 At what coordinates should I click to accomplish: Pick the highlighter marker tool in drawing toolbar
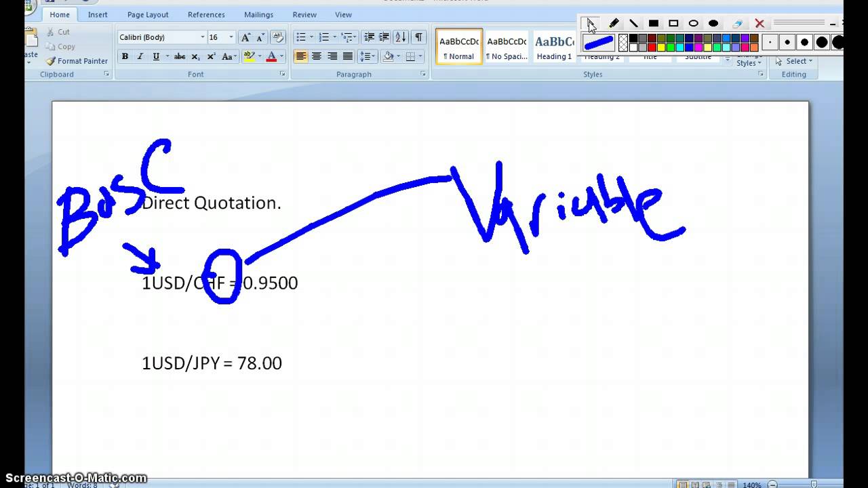tap(614, 24)
